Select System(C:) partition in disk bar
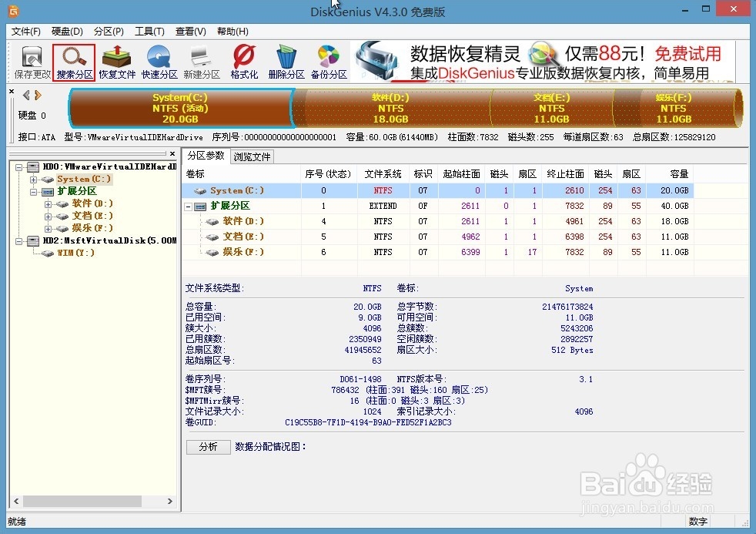The image size is (756, 534). [180, 108]
